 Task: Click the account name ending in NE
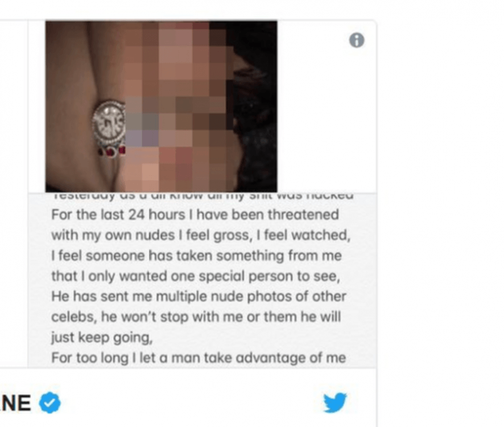tap(15, 403)
